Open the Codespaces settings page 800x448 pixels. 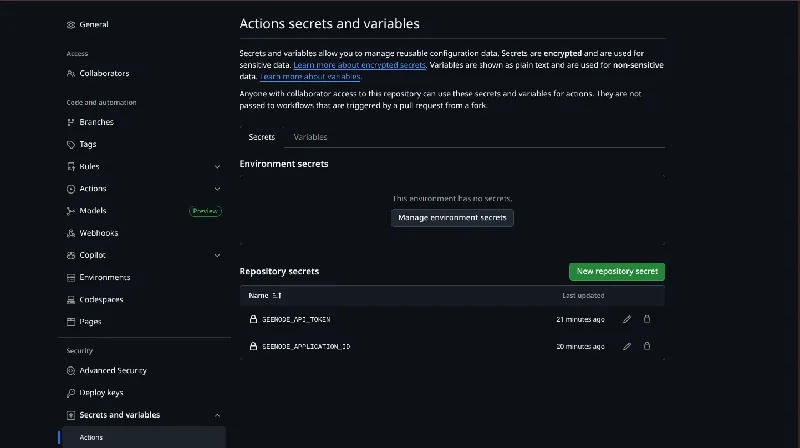pyautogui.click(x=101, y=299)
